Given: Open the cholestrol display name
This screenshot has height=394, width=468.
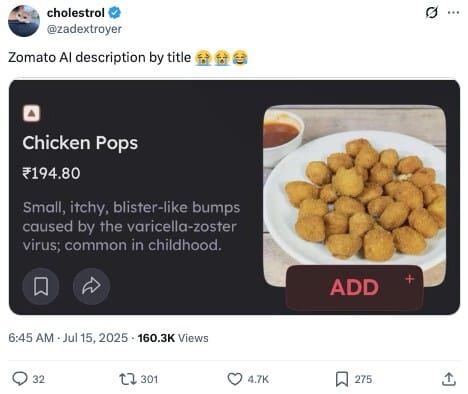Looking at the screenshot, I should 76,13.
